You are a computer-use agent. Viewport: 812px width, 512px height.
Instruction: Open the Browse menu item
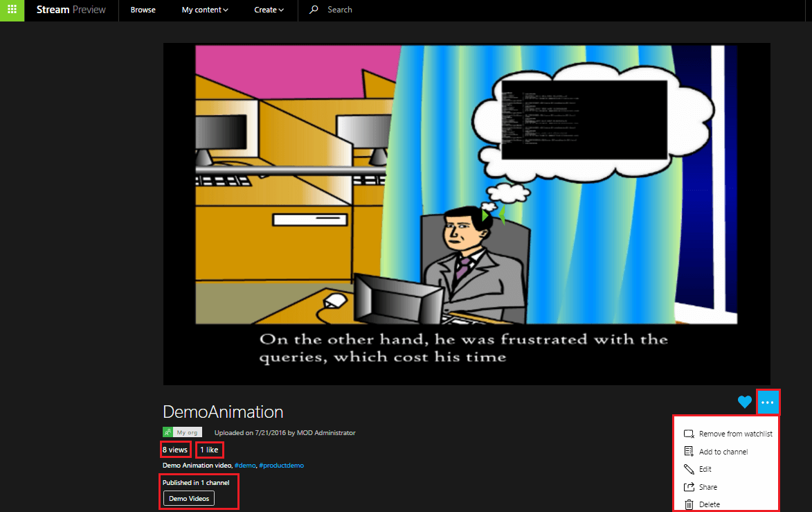143,10
